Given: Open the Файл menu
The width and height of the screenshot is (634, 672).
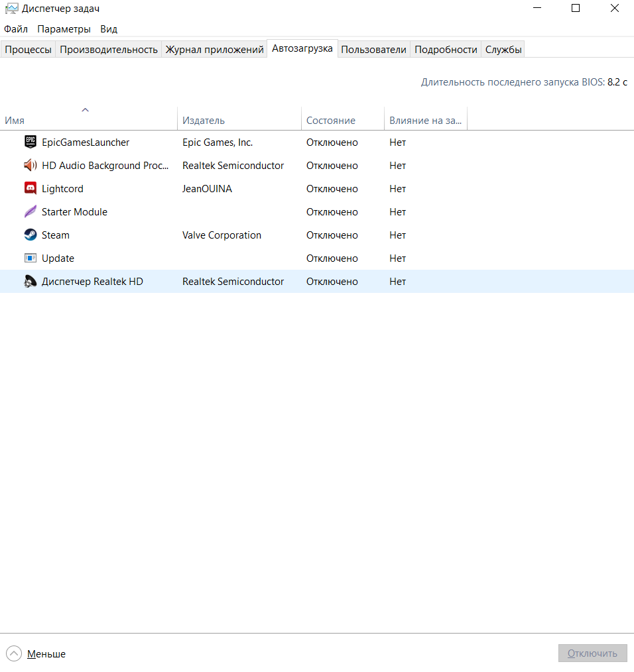Looking at the screenshot, I should [x=16, y=29].
